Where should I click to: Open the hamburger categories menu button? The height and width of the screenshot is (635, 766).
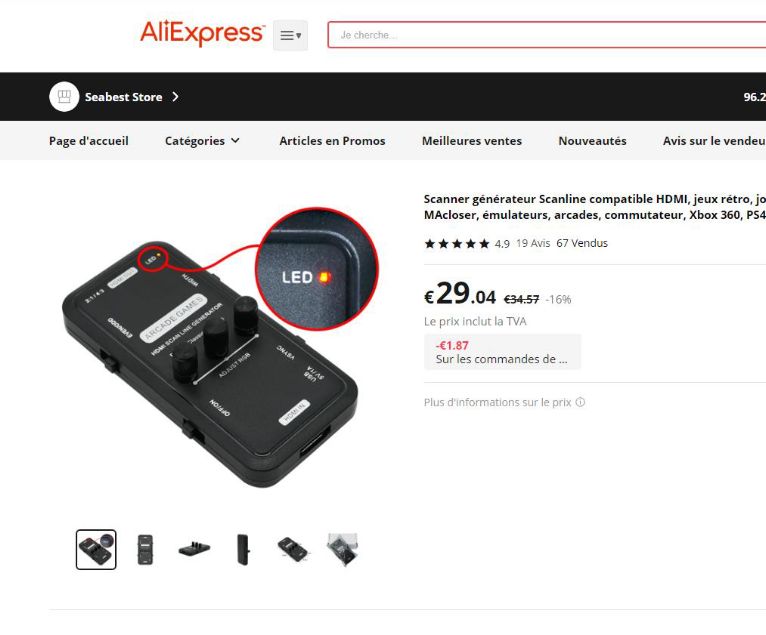pyautogui.click(x=290, y=35)
